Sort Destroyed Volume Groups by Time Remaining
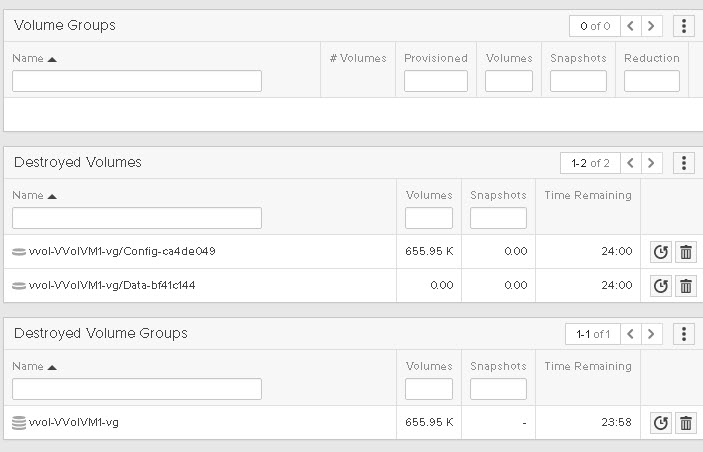Screen dimensions: 703x452 (588, 366)
